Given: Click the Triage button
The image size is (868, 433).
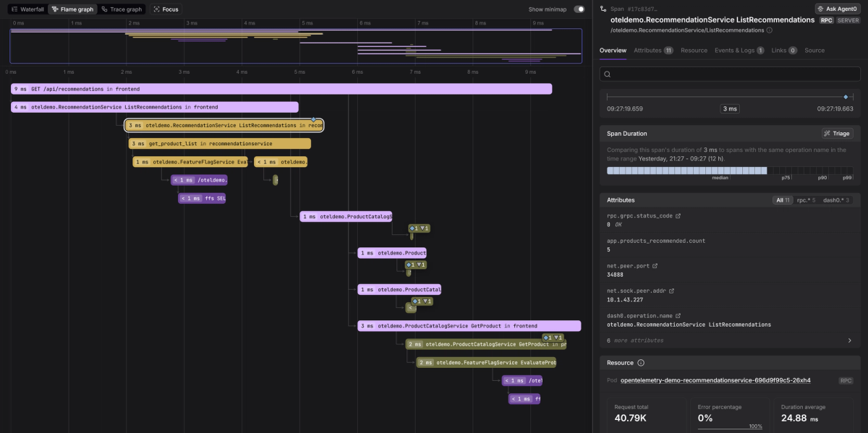Looking at the screenshot, I should (838, 134).
